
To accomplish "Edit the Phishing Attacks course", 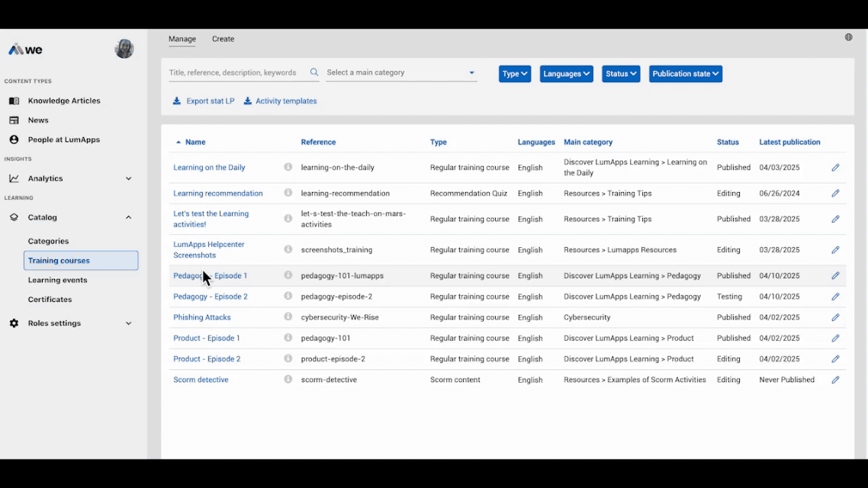I will point(835,317).
